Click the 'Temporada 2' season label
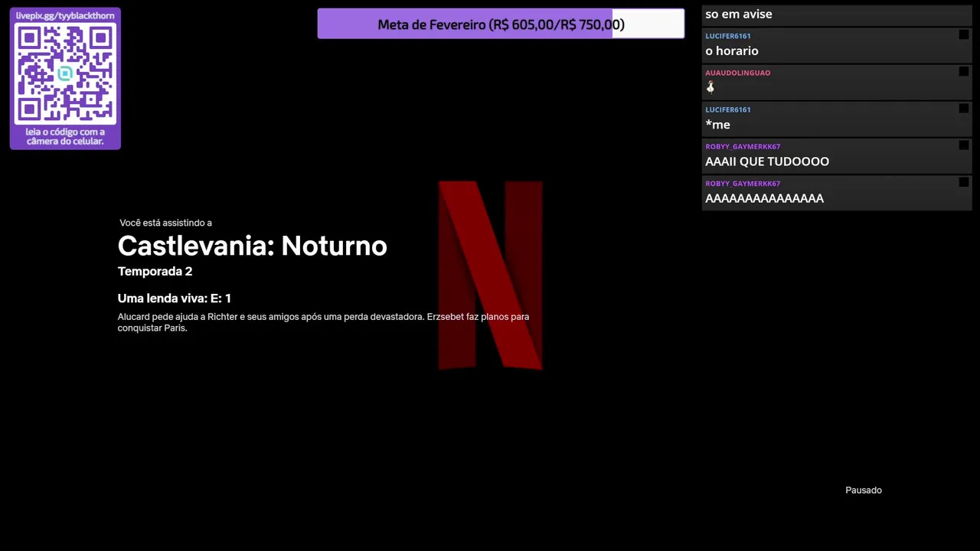Screen dimensions: 980x551 pos(155,272)
